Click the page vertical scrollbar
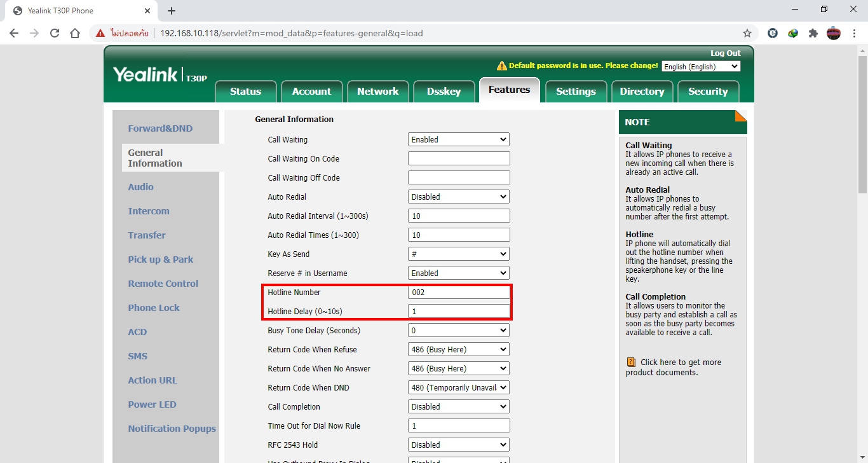Viewport: 868px width, 463px height. point(862,254)
